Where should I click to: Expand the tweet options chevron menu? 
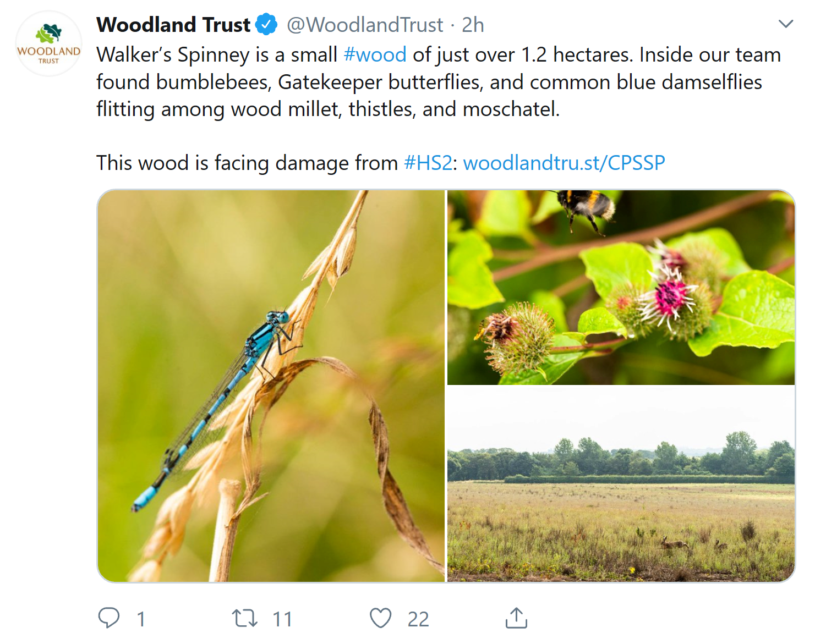pos(786,24)
